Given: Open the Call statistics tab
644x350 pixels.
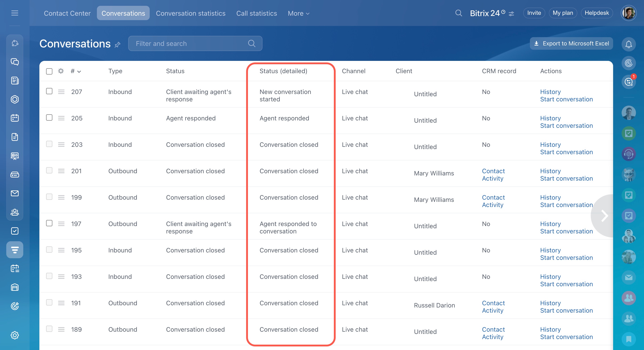Looking at the screenshot, I should point(256,13).
